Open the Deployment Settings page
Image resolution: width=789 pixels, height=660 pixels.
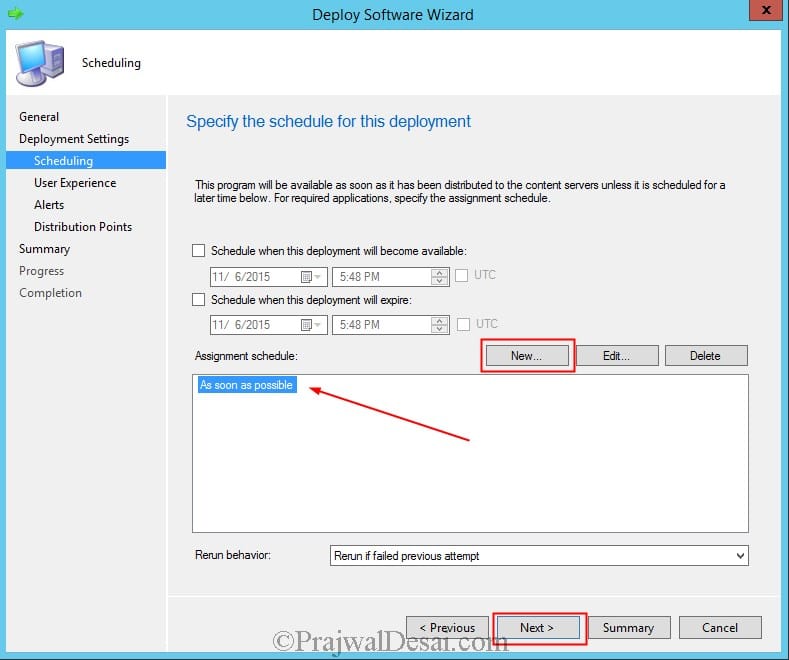[74, 139]
